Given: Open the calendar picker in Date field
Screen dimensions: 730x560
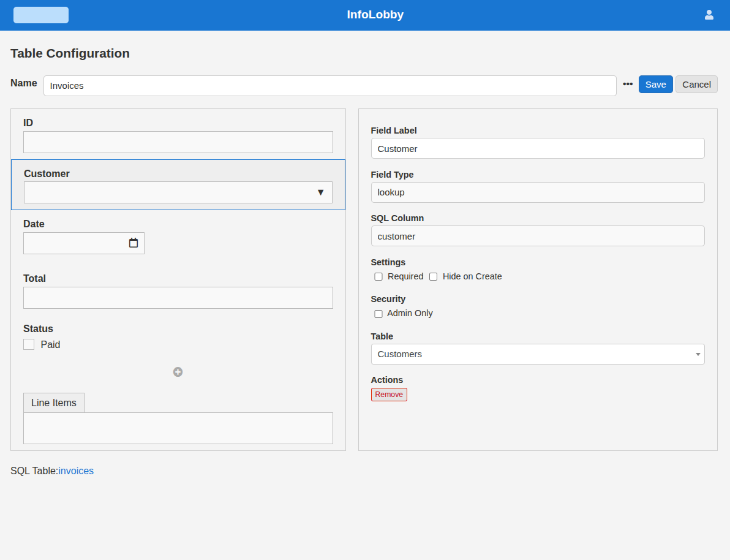Looking at the screenshot, I should pos(134,243).
